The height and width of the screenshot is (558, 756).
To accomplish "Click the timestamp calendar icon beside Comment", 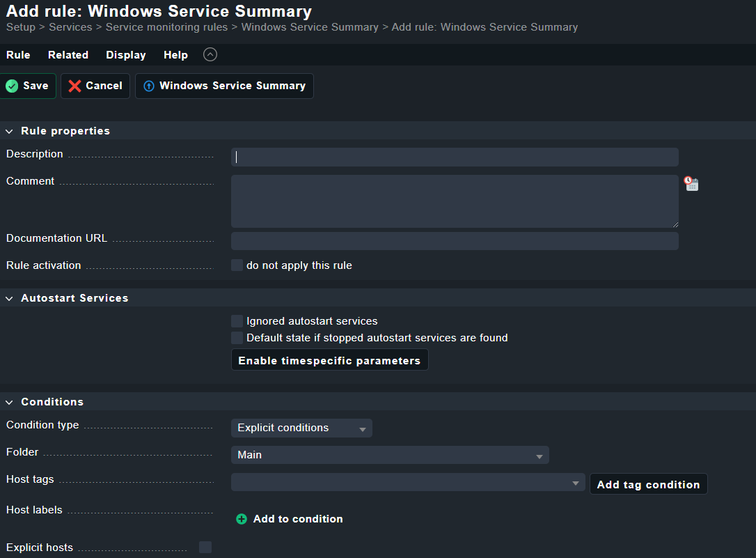I will click(691, 184).
